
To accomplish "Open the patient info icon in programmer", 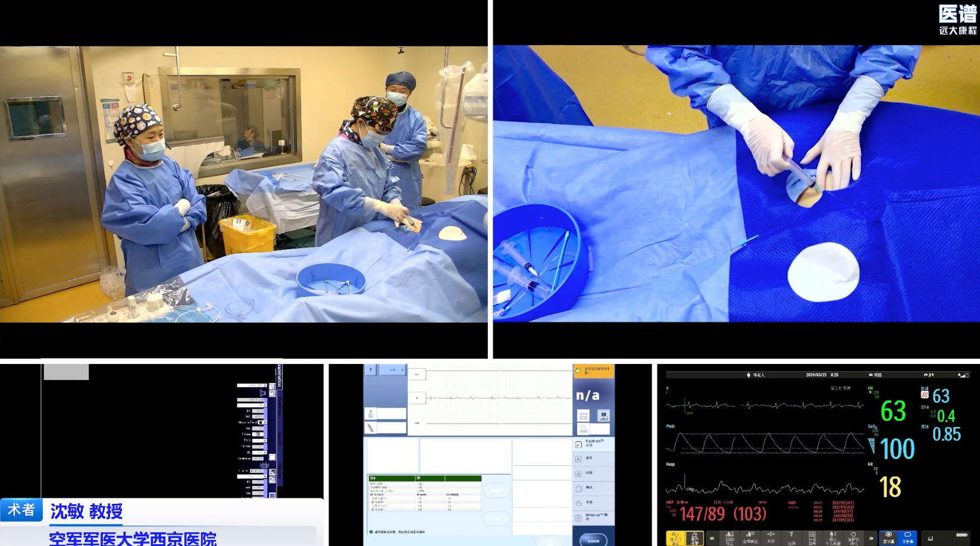I will pos(371,413).
